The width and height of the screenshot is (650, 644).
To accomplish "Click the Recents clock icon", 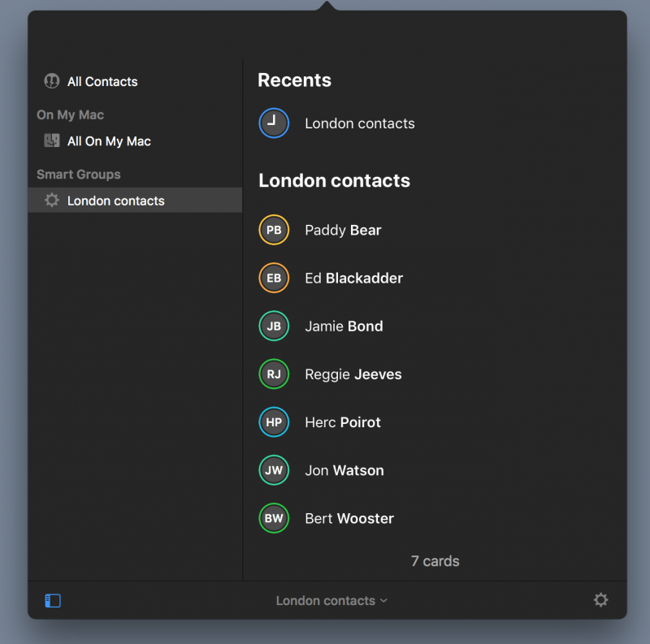I will (x=274, y=123).
